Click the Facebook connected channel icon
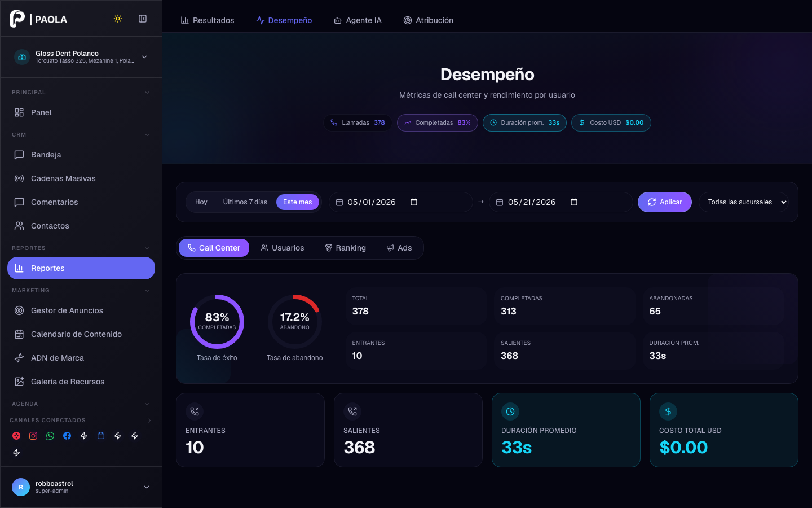812x508 pixels. [67, 436]
